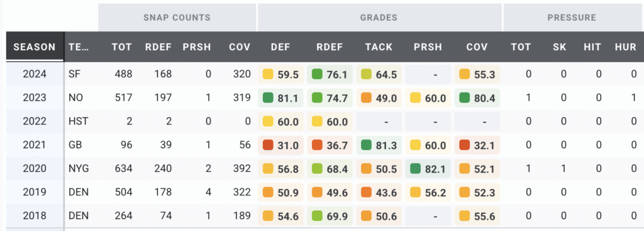Select the 2020 NYG team cell
The height and width of the screenshot is (231, 644).
point(78,169)
